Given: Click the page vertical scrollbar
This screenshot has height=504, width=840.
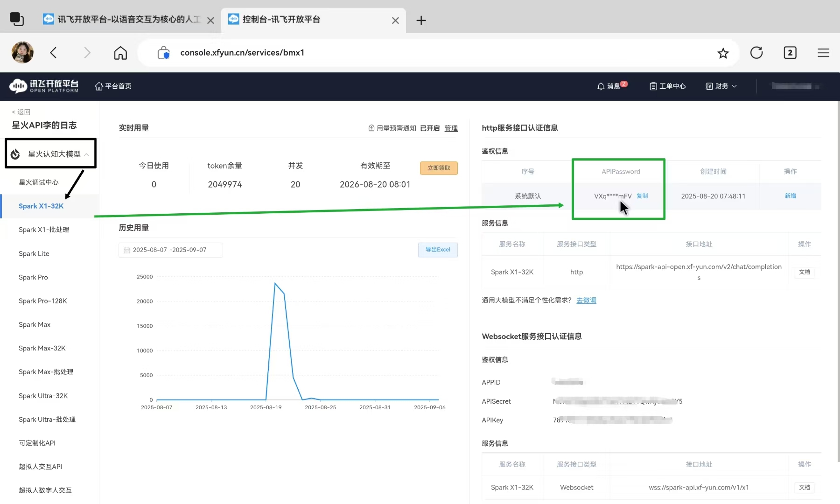Looking at the screenshot, I should click(x=838, y=281).
